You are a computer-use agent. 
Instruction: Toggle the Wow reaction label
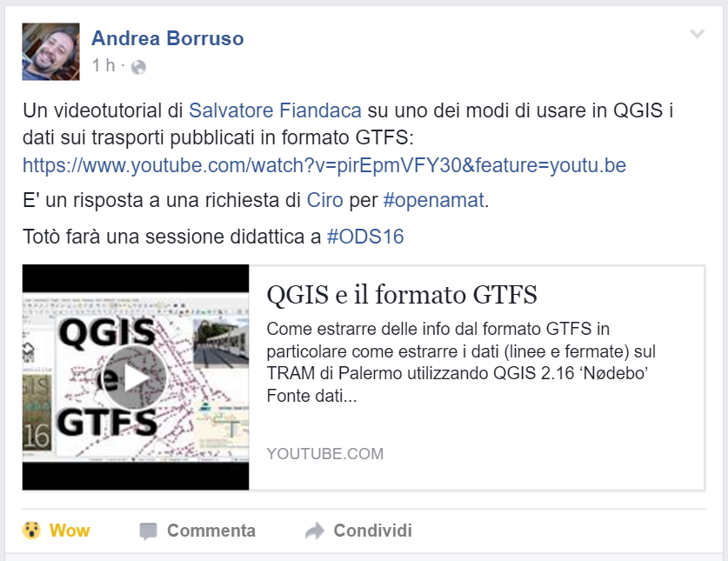(70, 531)
